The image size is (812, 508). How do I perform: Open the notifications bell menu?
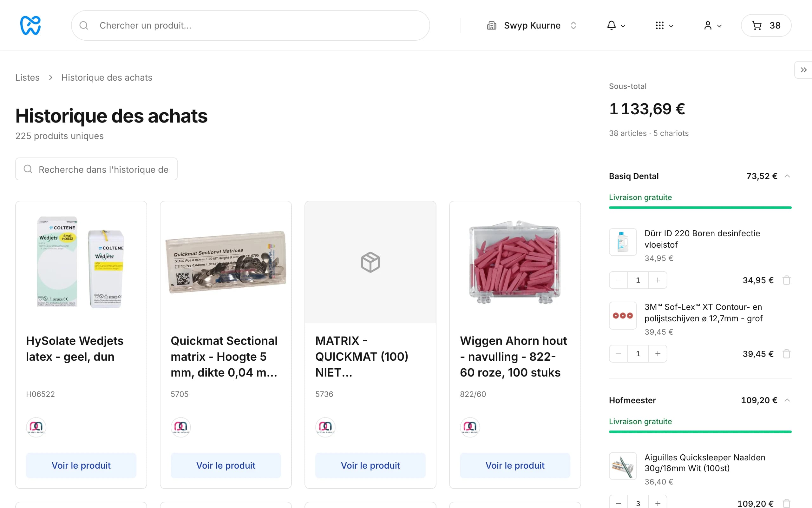(616, 25)
